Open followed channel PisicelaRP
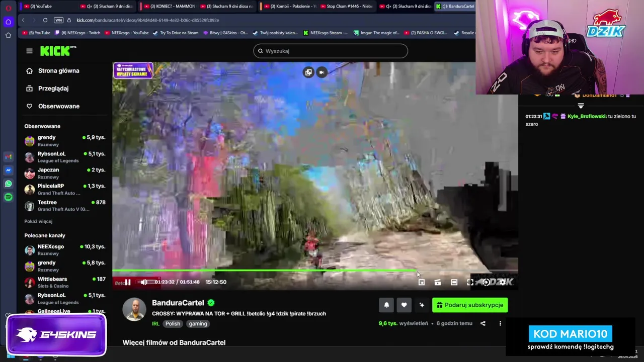 pyautogui.click(x=64, y=189)
